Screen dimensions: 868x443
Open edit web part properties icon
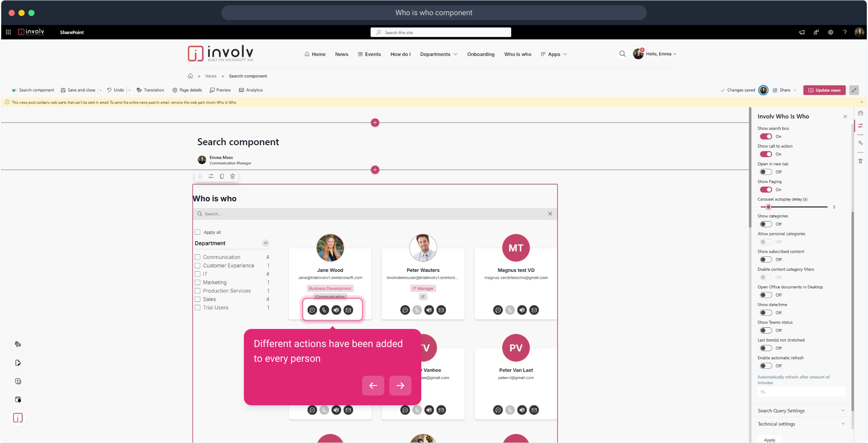(211, 176)
